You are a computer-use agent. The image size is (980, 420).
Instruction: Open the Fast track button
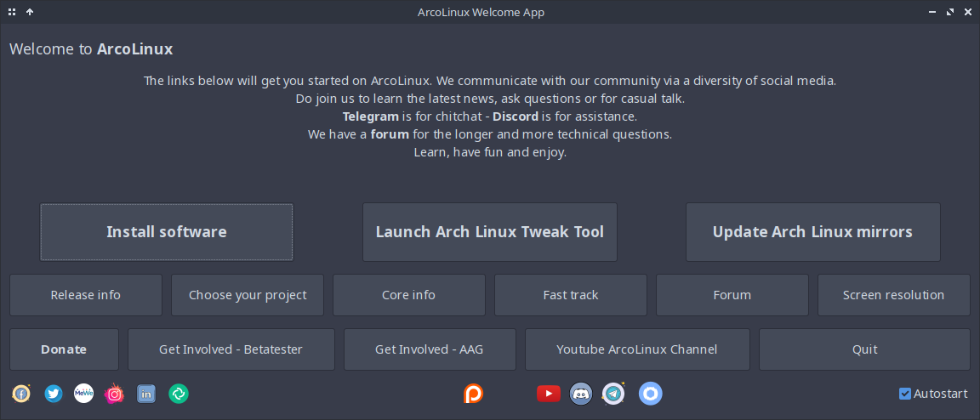click(x=571, y=295)
